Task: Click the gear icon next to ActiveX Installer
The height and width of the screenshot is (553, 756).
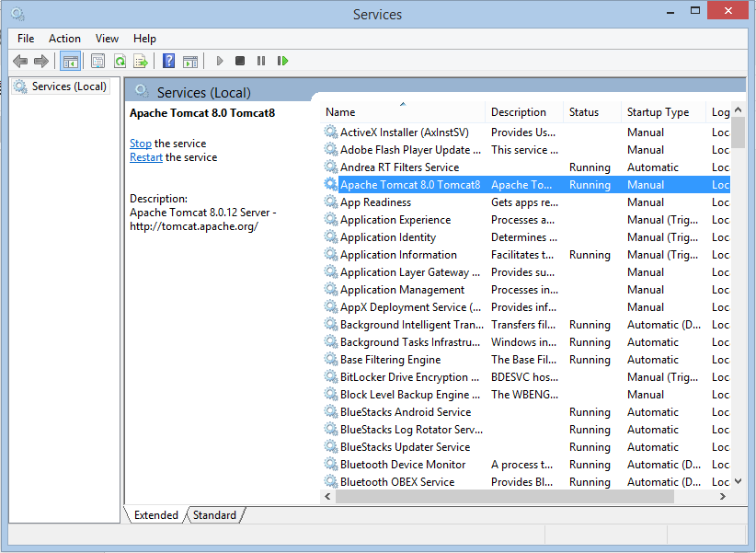Action: coord(331,132)
